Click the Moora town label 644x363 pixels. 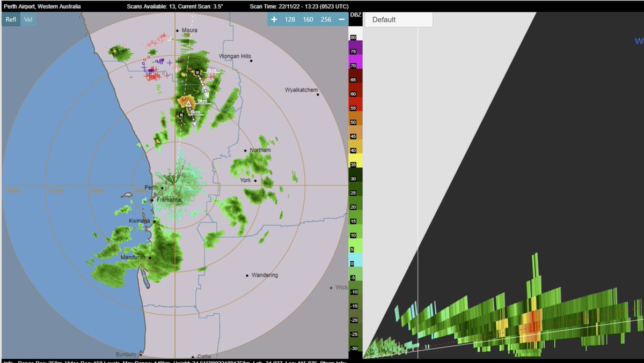coord(189,31)
